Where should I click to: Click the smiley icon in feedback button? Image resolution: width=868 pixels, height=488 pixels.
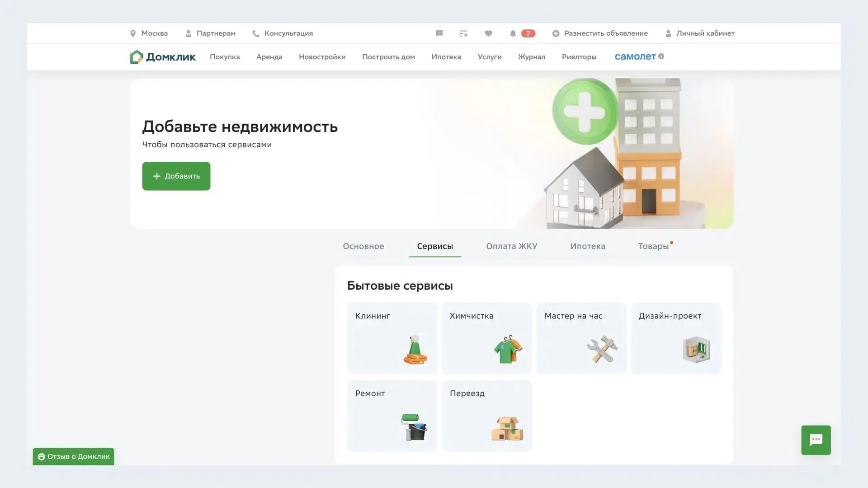(x=41, y=457)
